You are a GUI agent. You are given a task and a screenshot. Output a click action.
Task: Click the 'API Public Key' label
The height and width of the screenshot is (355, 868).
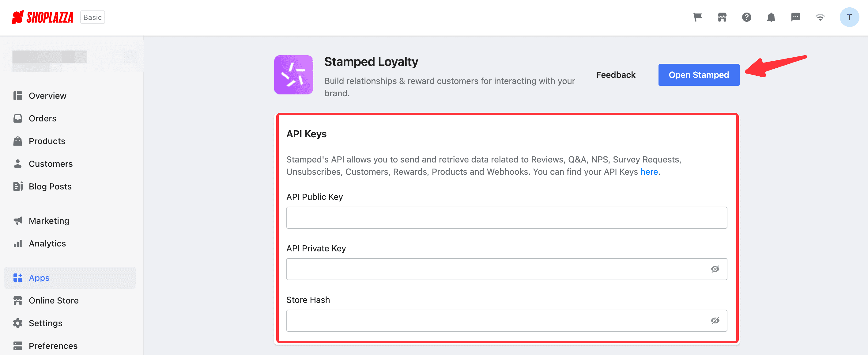click(314, 197)
